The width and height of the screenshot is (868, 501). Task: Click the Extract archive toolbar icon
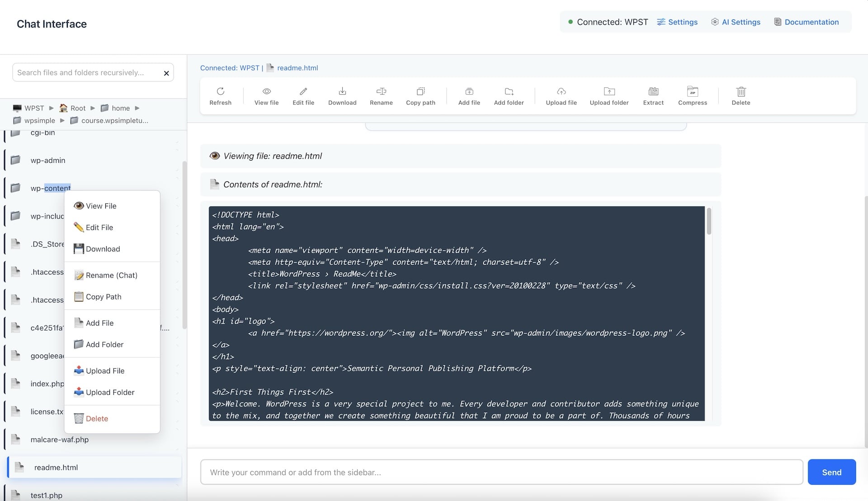[653, 91]
